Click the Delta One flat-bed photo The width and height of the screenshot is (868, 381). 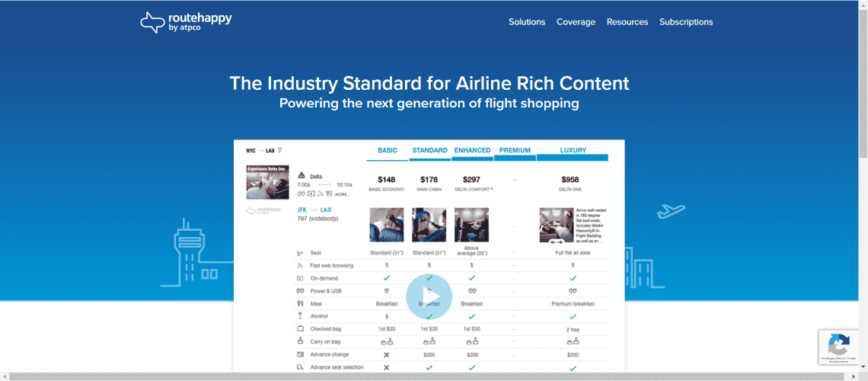557,225
